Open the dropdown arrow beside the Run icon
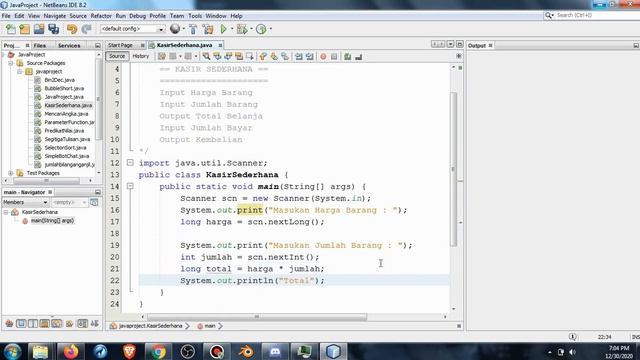The image size is (640, 360). click(232, 29)
